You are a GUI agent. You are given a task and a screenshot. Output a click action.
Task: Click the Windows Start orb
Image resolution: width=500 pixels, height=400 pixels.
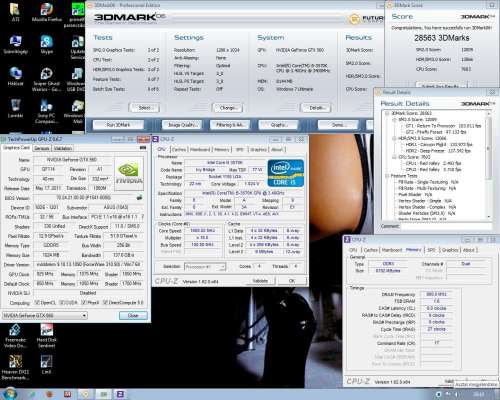point(9,394)
